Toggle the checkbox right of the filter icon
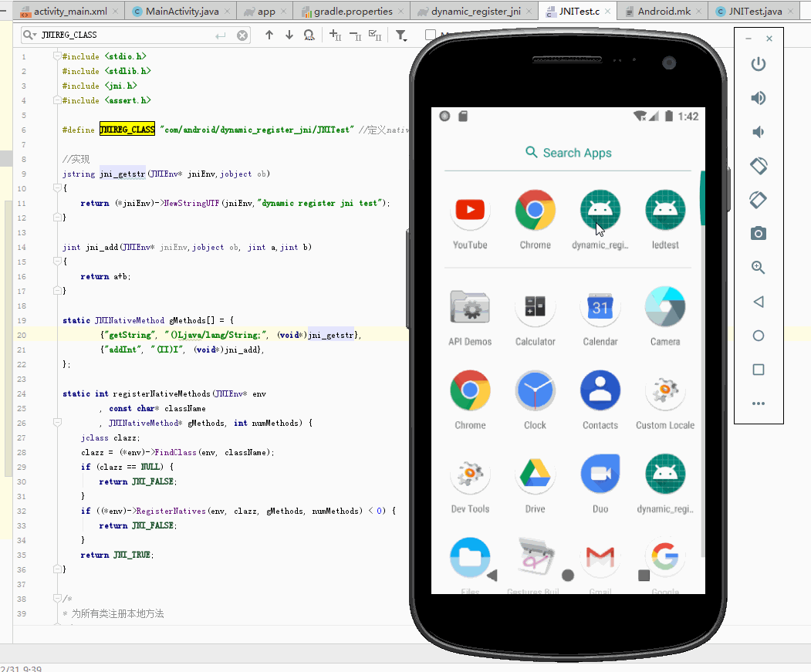 coord(430,35)
